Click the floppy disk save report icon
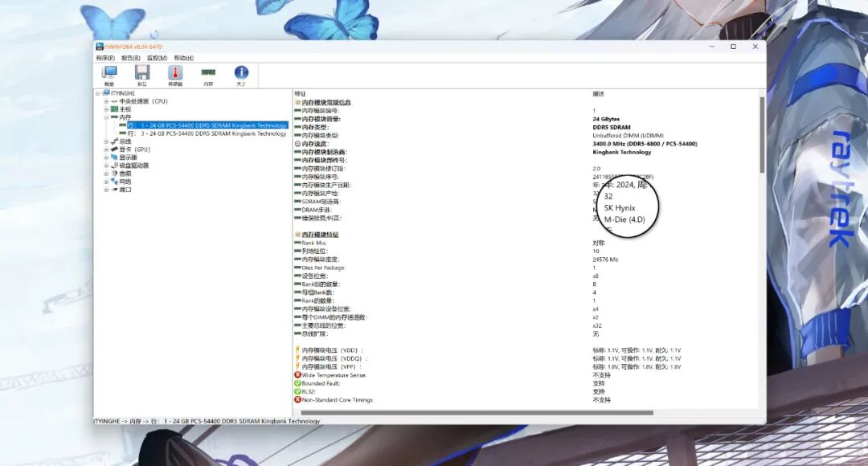 (142, 72)
